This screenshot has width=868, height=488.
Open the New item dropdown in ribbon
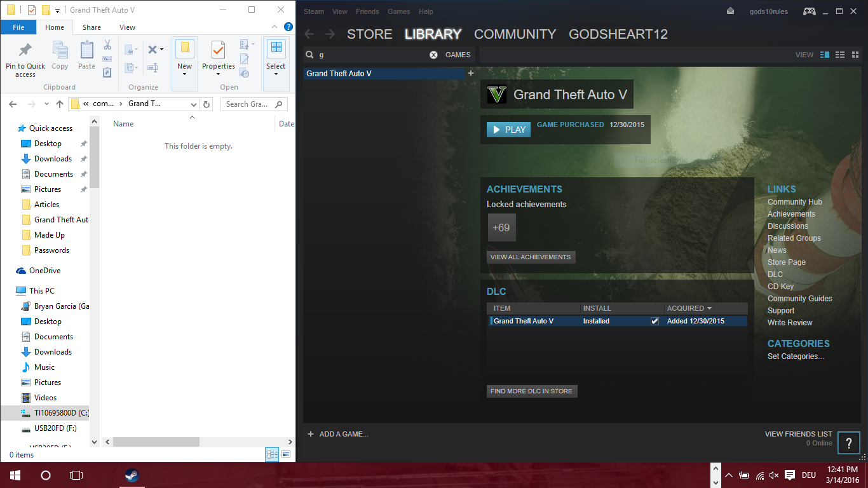click(x=184, y=74)
